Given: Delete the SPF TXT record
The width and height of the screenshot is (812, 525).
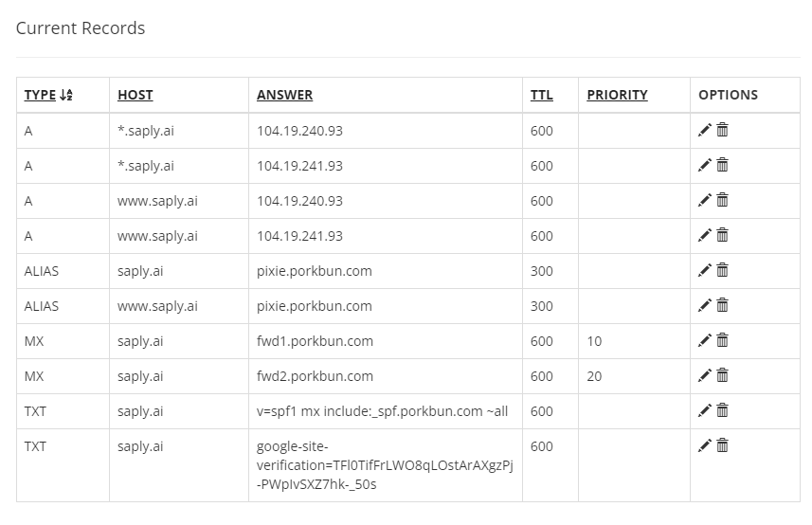Looking at the screenshot, I should click(x=722, y=411).
